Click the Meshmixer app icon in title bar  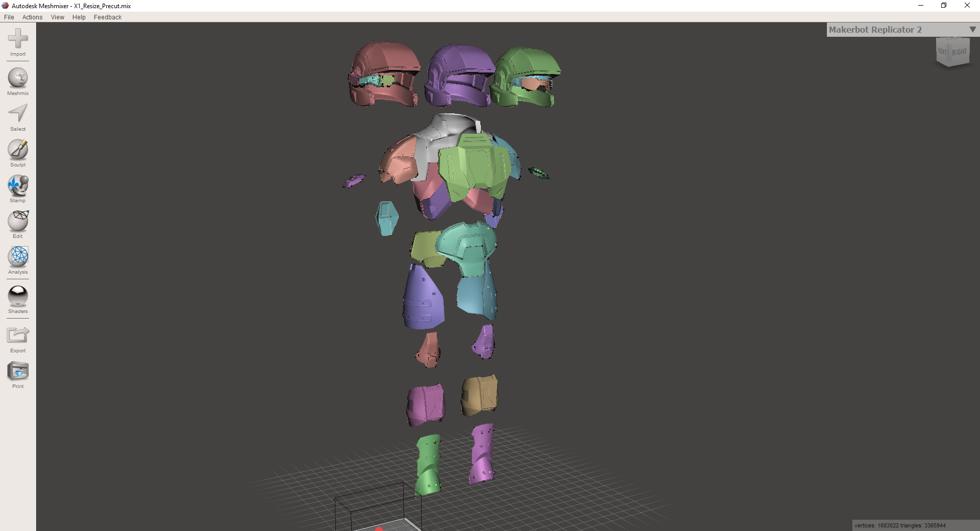[5, 6]
